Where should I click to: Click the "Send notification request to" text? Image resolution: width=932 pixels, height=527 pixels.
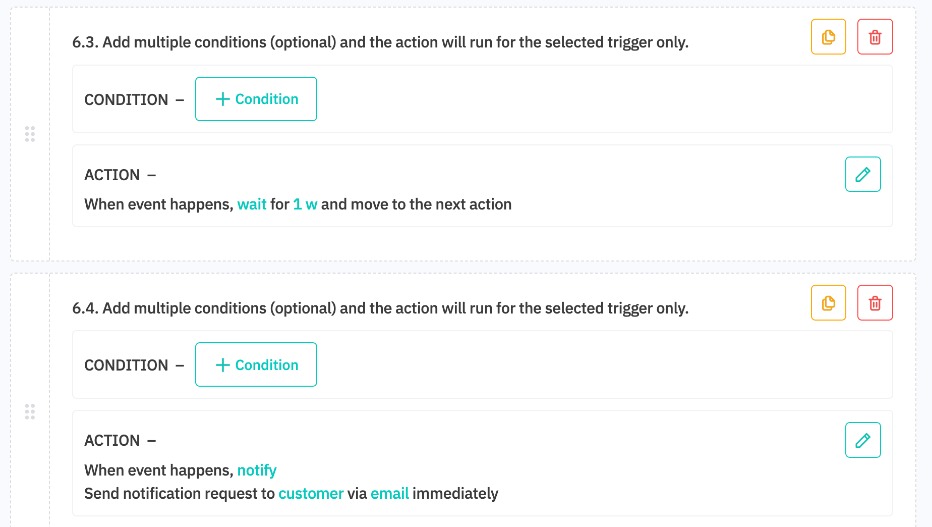tap(179, 493)
